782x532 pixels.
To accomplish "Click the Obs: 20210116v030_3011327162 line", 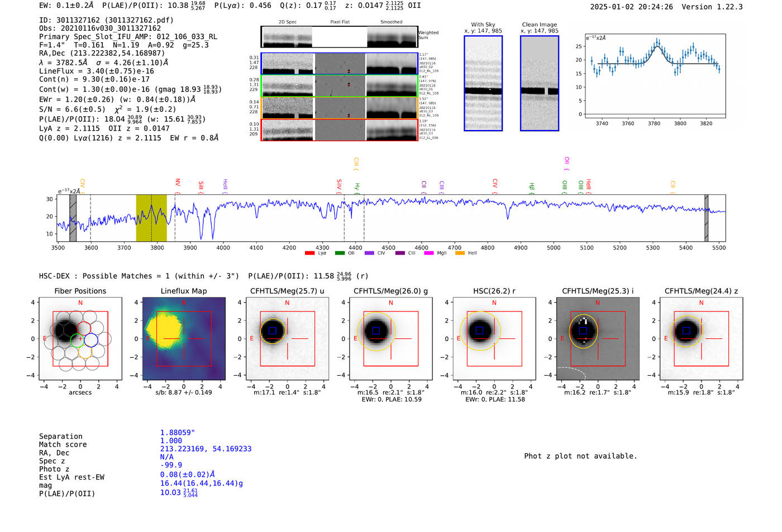I will pyautogui.click(x=100, y=28).
